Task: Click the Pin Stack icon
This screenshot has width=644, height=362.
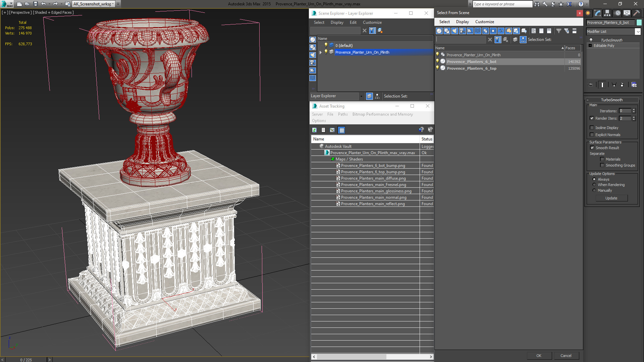Action: click(x=591, y=85)
